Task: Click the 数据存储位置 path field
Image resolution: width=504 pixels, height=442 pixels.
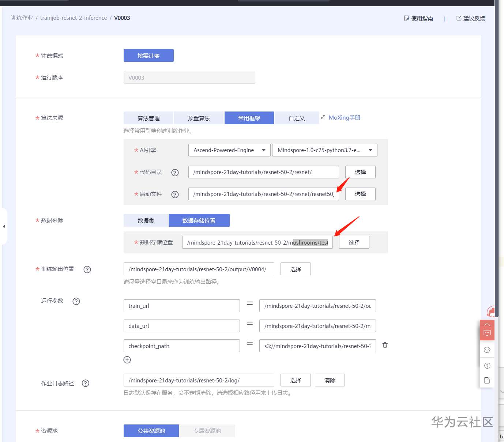Action: [x=257, y=242]
